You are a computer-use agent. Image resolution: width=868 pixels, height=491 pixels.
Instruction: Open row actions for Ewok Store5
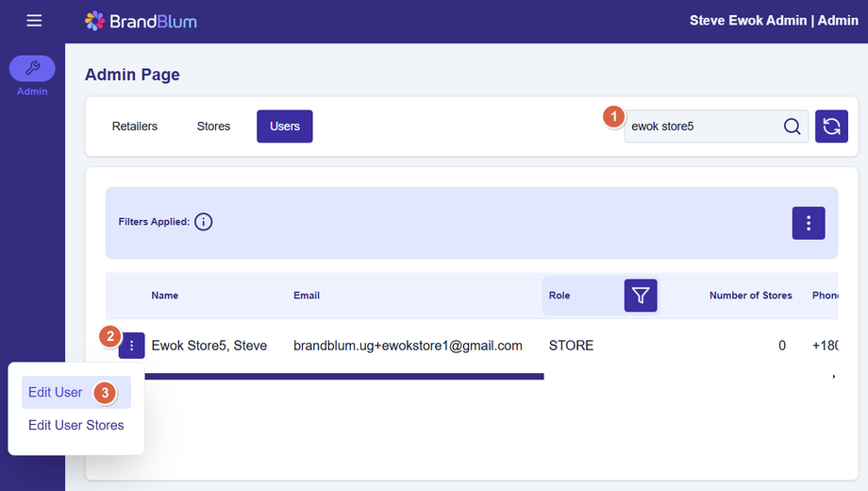(132, 346)
